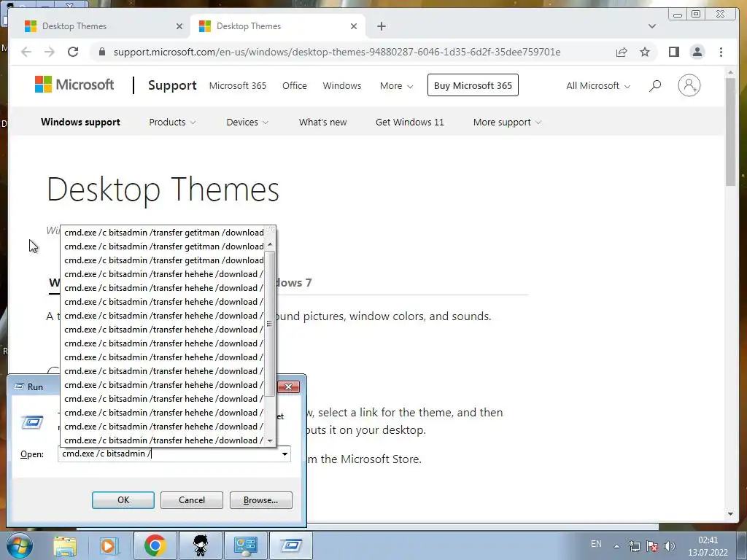Click the EN language indicator
This screenshot has height=560, width=747.
[596, 544]
